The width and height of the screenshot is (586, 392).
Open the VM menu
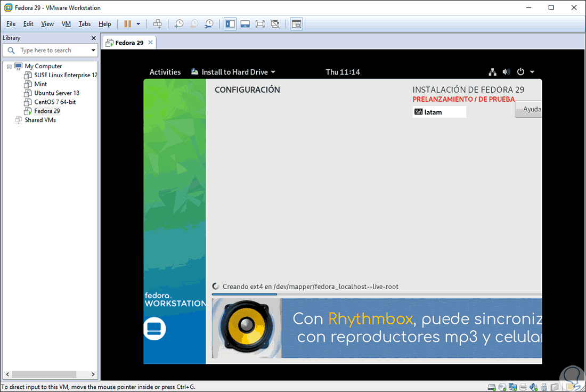pyautogui.click(x=66, y=23)
